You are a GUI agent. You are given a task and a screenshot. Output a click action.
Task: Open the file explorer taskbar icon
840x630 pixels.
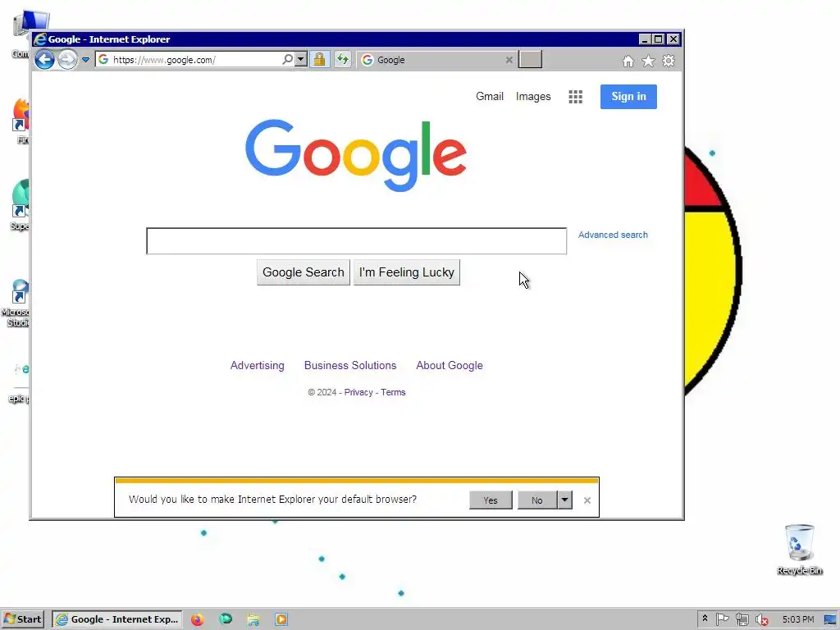coord(253,619)
